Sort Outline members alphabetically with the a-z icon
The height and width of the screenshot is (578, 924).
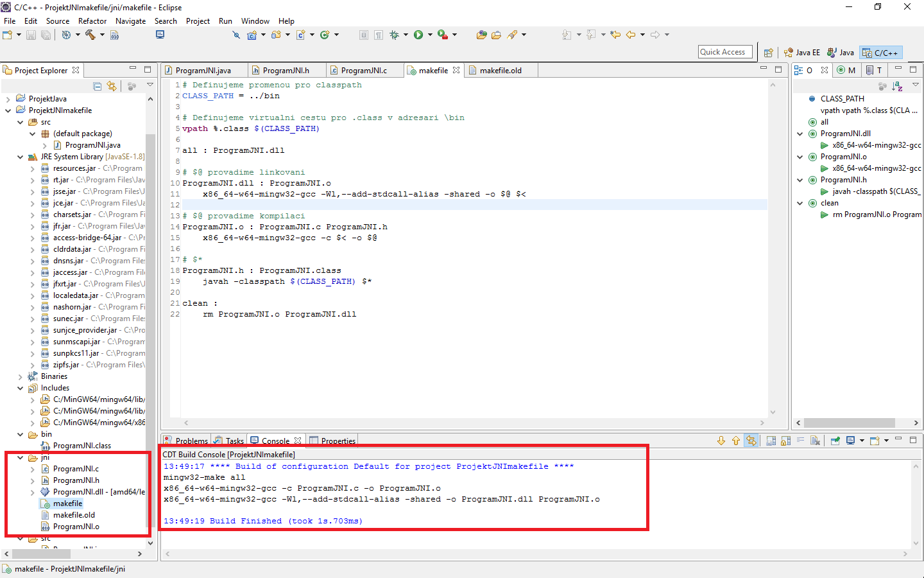click(898, 85)
